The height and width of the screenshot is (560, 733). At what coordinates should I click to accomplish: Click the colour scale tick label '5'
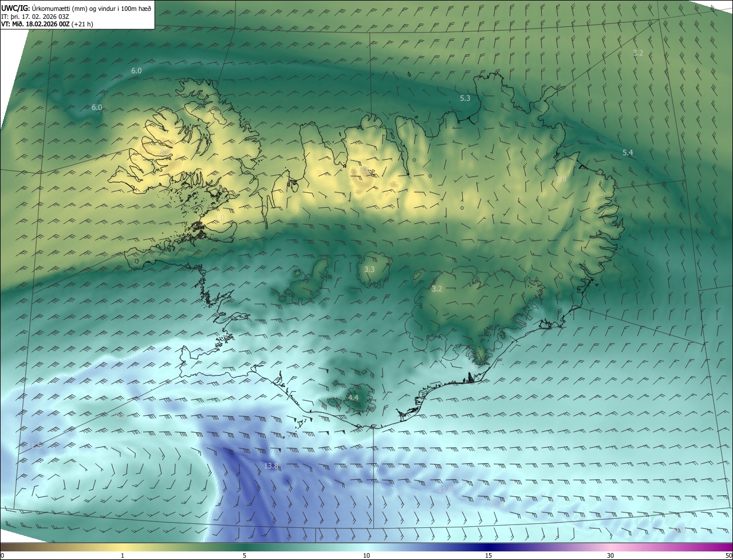pos(245,555)
